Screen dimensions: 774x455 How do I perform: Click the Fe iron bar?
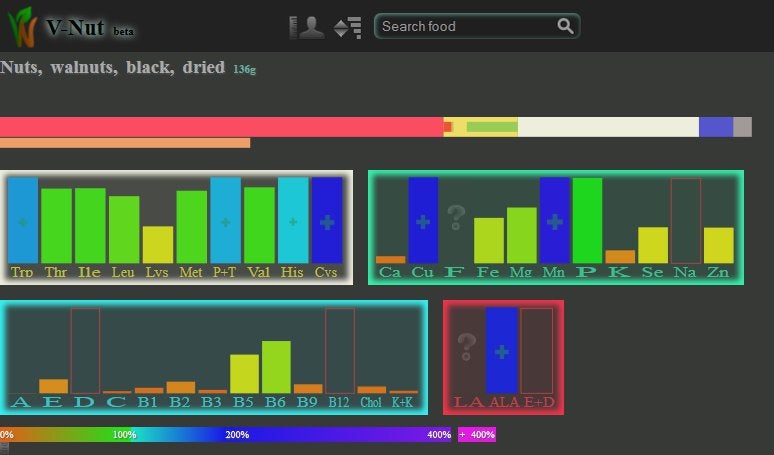[489, 240]
